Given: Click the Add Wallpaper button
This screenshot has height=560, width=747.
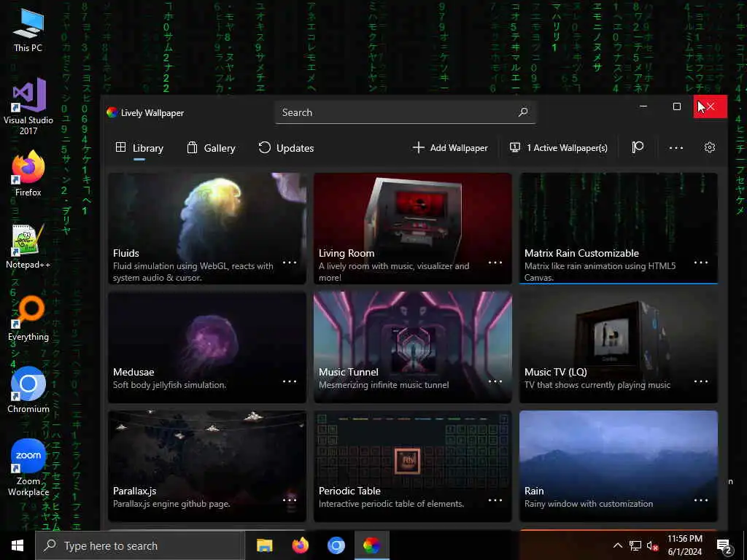Looking at the screenshot, I should (450, 147).
